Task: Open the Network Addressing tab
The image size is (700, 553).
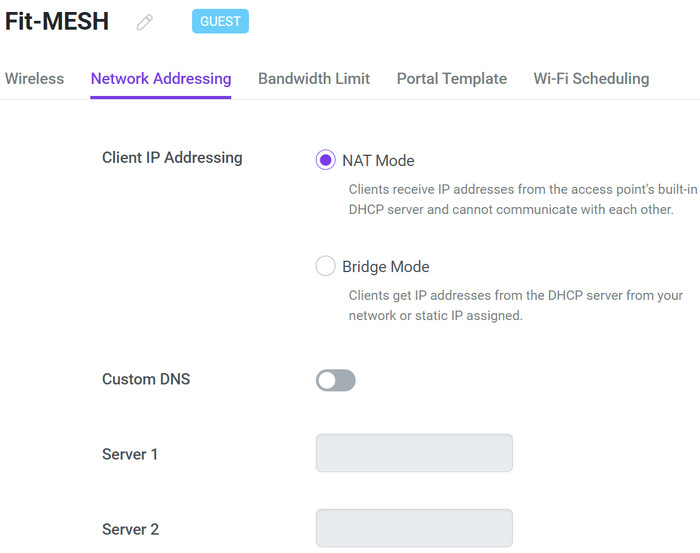Action: 161,78
